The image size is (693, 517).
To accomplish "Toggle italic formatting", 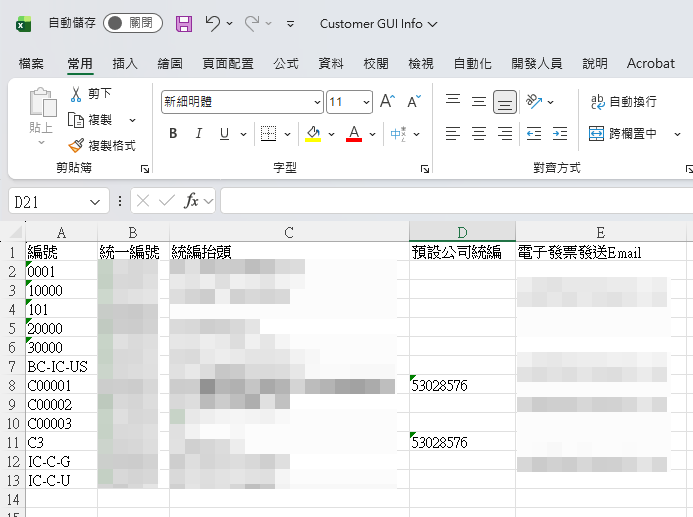I will click(199, 133).
